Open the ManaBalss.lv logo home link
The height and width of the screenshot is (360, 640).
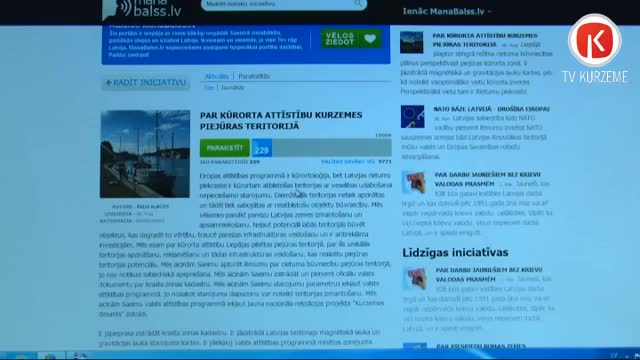[142, 9]
